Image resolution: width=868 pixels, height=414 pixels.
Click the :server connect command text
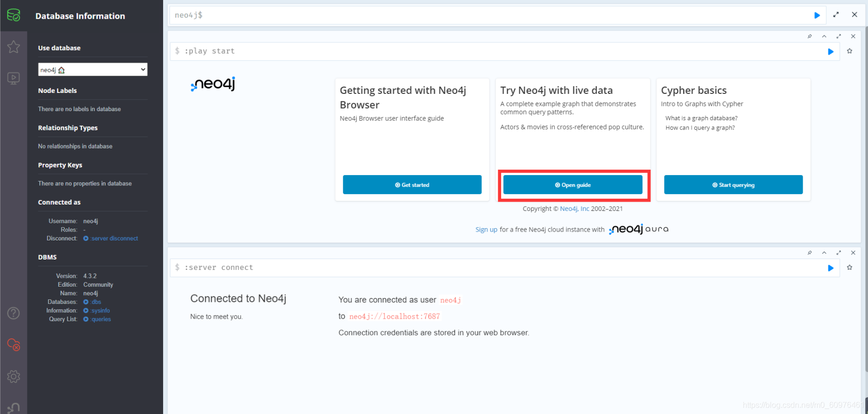tap(219, 267)
